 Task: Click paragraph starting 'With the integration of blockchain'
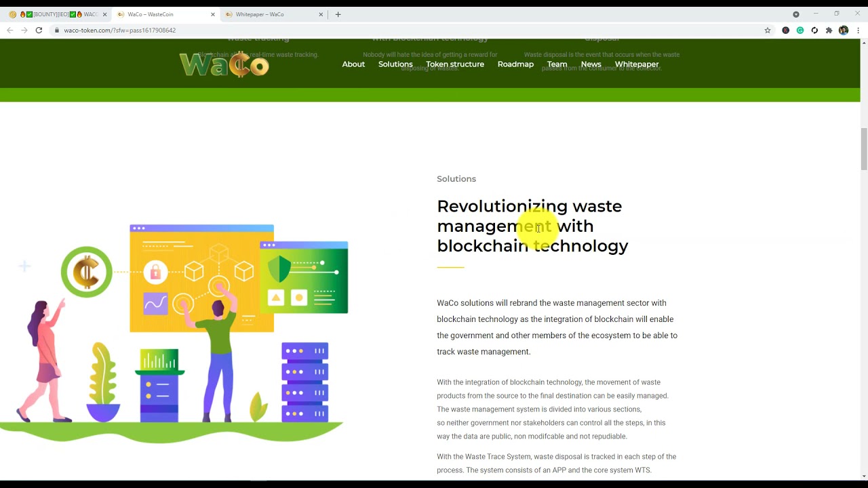pyautogui.click(x=553, y=409)
